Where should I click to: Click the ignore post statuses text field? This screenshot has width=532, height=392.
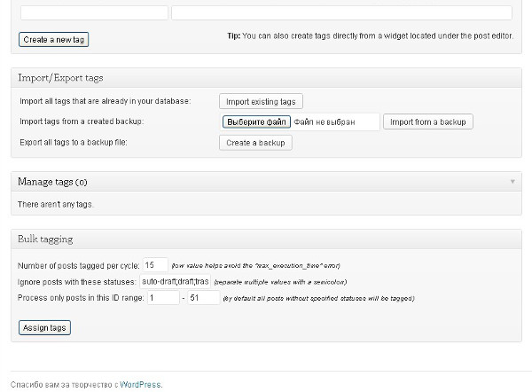pyautogui.click(x=176, y=281)
